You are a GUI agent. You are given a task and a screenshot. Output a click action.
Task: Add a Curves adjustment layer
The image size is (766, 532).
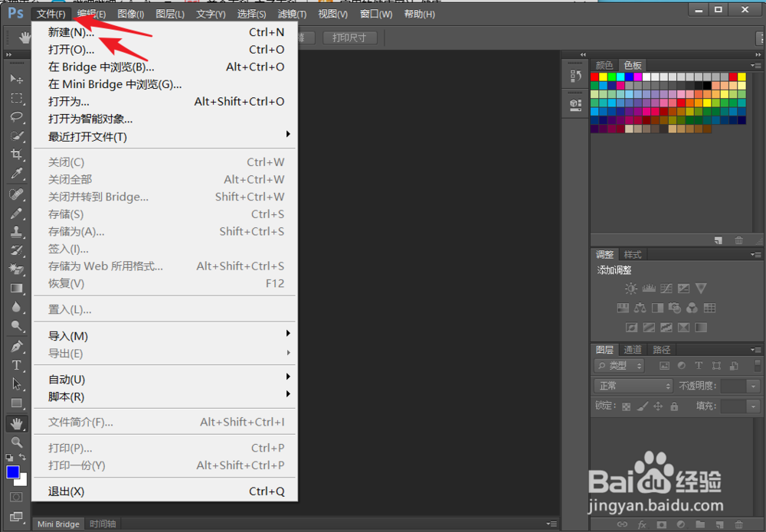click(x=666, y=289)
